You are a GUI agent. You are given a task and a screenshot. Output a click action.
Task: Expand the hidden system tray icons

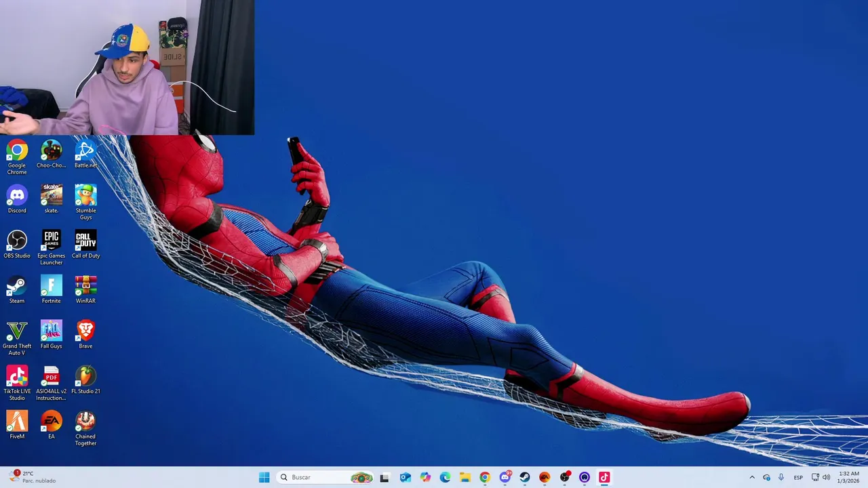(751, 477)
